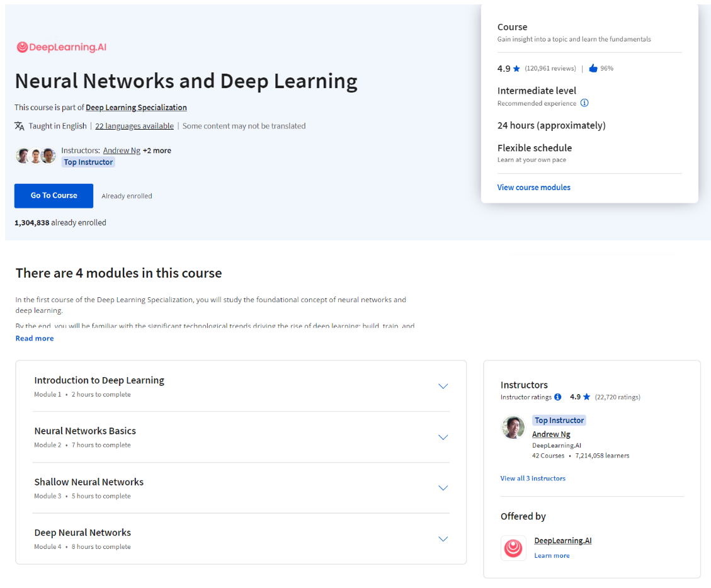Click the Top Instructor badge
The height and width of the screenshot is (588, 711).
[x=88, y=162]
